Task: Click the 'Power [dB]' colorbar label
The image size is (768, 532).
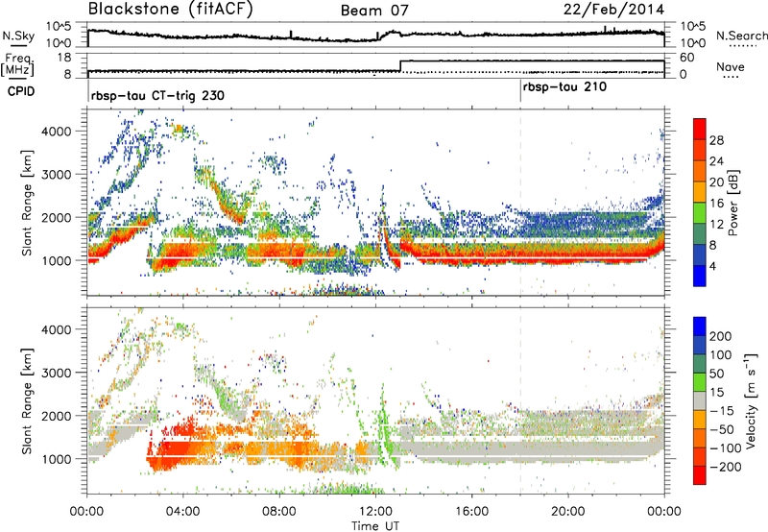Action: point(732,203)
